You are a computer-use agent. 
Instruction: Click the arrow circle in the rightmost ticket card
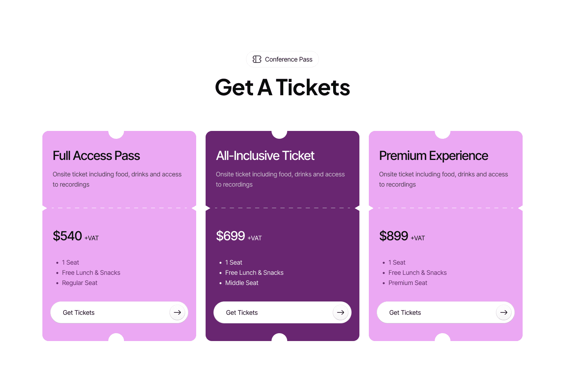504,312
